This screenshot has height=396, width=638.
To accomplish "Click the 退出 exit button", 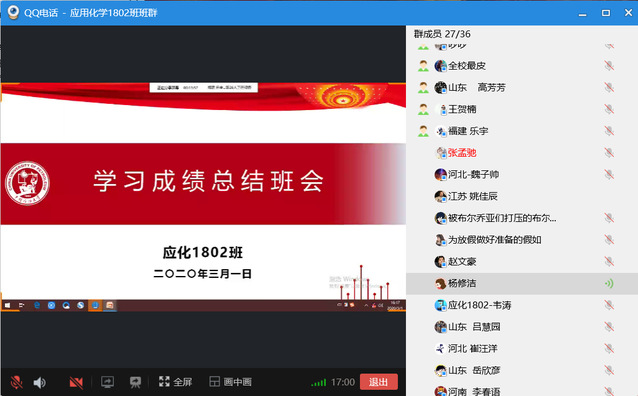I will [x=378, y=382].
